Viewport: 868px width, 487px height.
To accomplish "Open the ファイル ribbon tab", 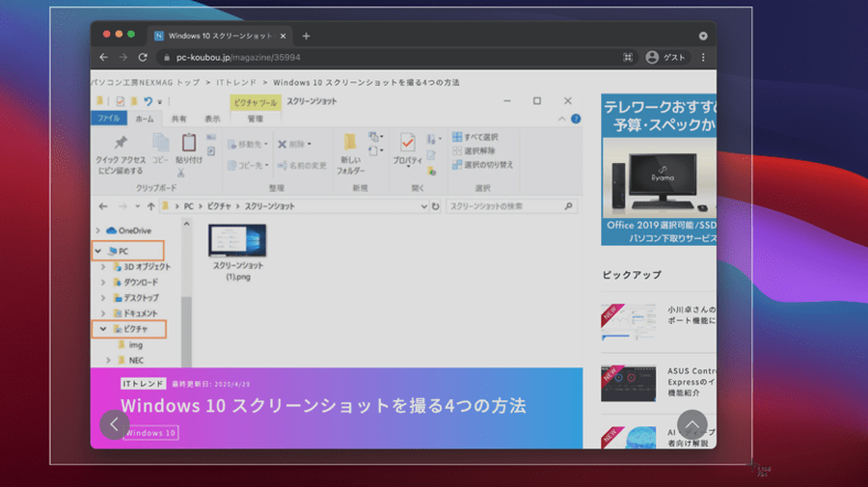I will (x=108, y=119).
